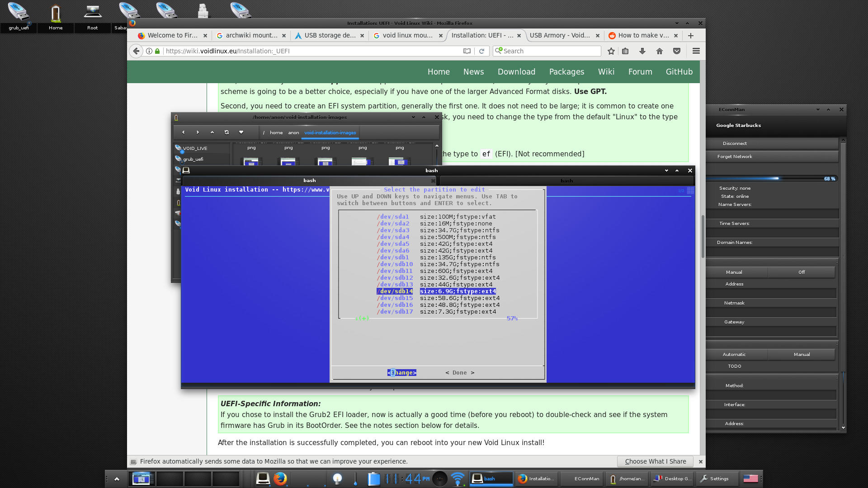
Task: Select first virtual desktop in pager
Action: (x=141, y=479)
